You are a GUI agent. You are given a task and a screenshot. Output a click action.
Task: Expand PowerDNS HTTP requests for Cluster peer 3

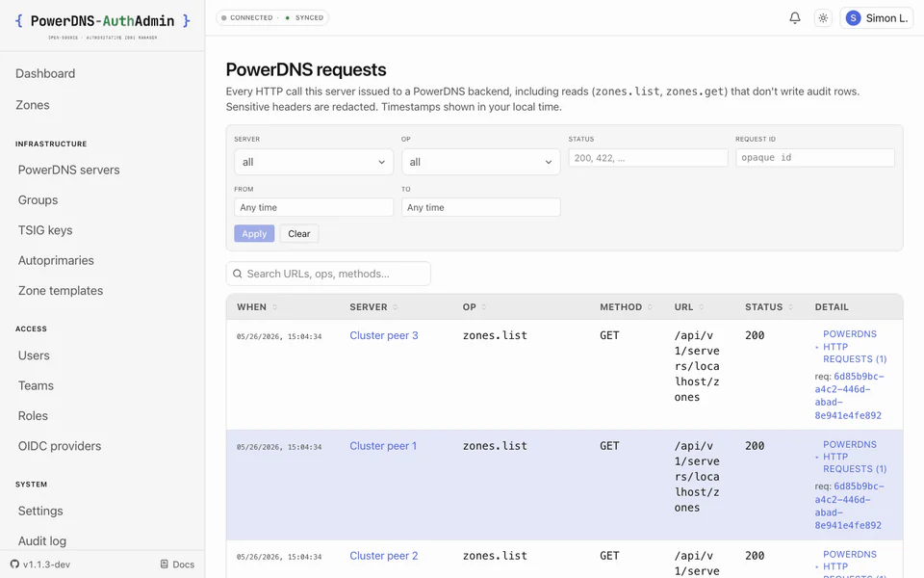(854, 347)
